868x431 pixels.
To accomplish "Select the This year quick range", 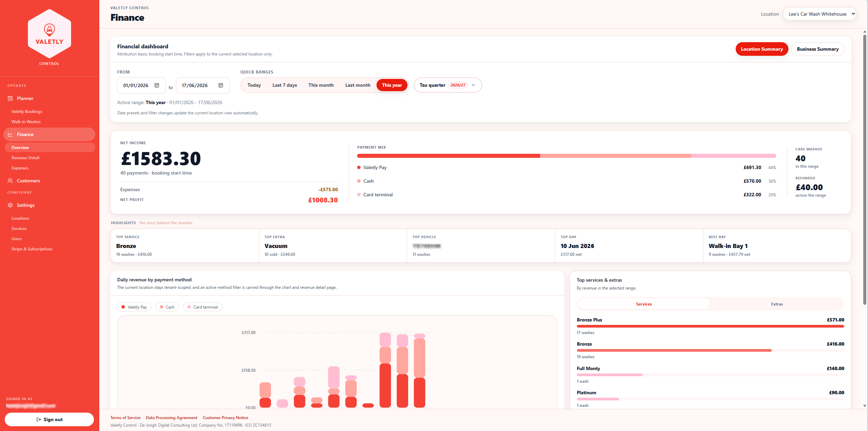I will click(392, 85).
